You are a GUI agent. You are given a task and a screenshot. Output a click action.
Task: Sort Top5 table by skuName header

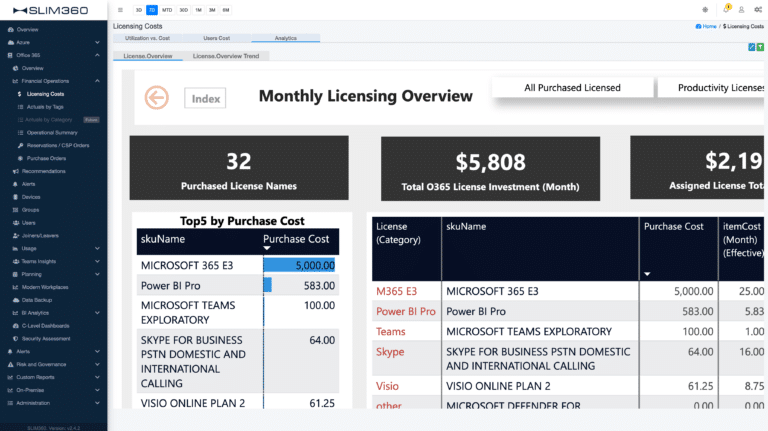163,239
